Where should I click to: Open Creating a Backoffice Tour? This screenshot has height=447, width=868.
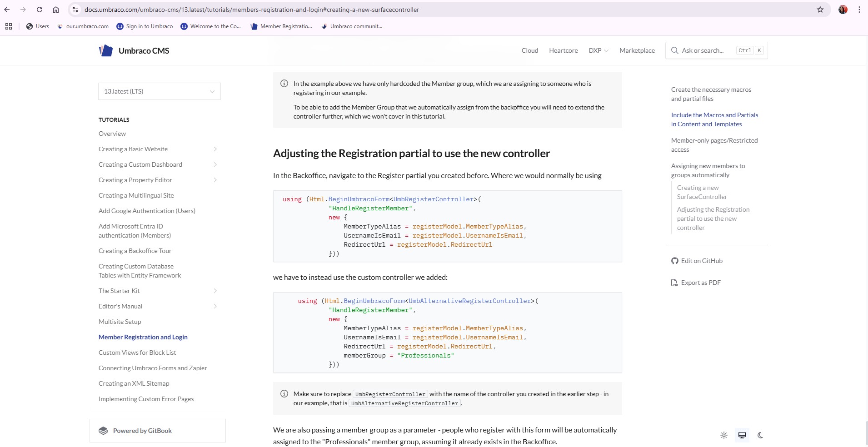[135, 251]
